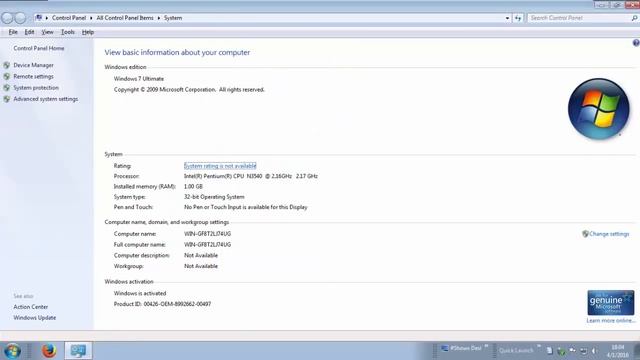This screenshot has width=640, height=360.
Task: Click installed memory value 1.00 GB
Action: [193, 186]
